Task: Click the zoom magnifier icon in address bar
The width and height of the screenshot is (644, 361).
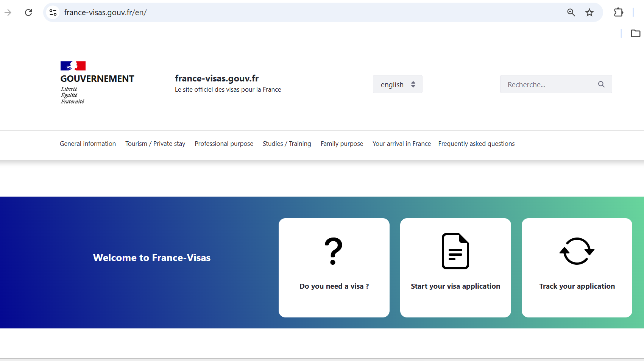Action: tap(571, 13)
